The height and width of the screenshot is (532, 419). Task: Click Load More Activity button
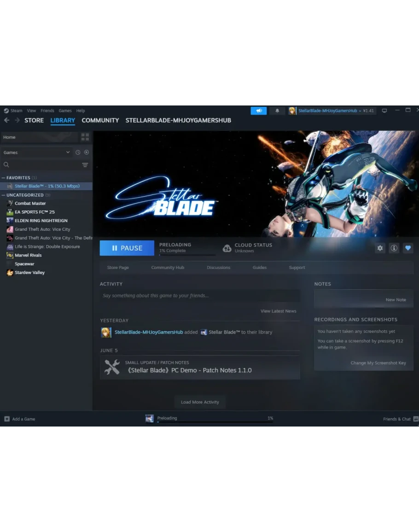[200, 402]
